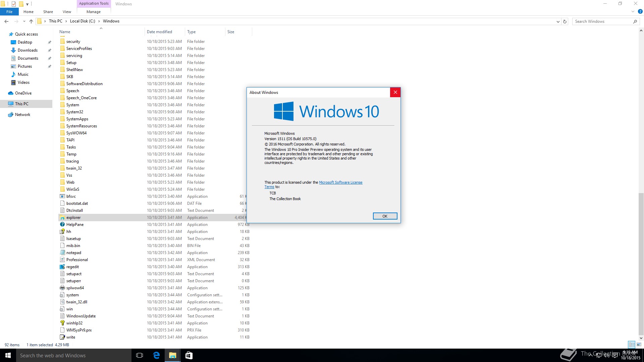Select Videos in navigation pane
This screenshot has width=644, height=362.
(23, 82)
